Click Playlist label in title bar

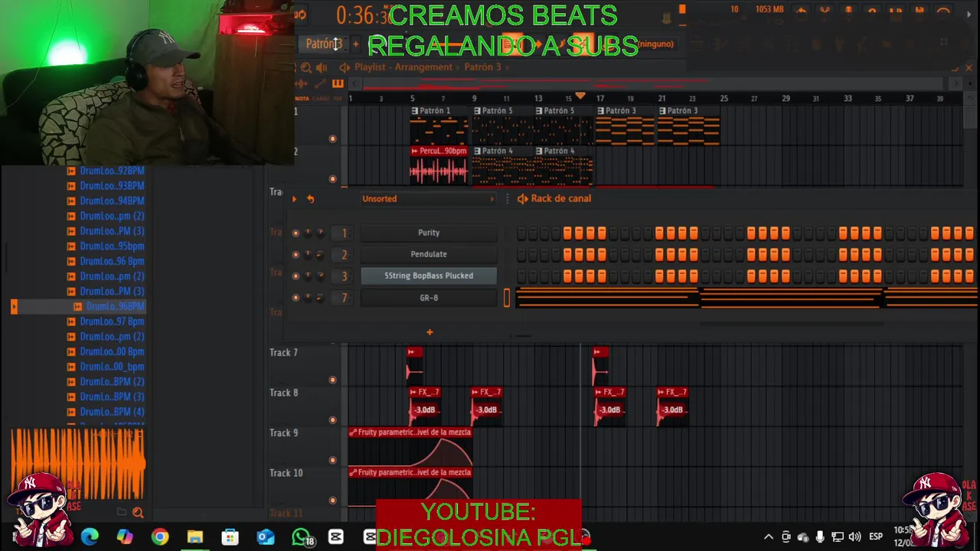pyautogui.click(x=370, y=67)
